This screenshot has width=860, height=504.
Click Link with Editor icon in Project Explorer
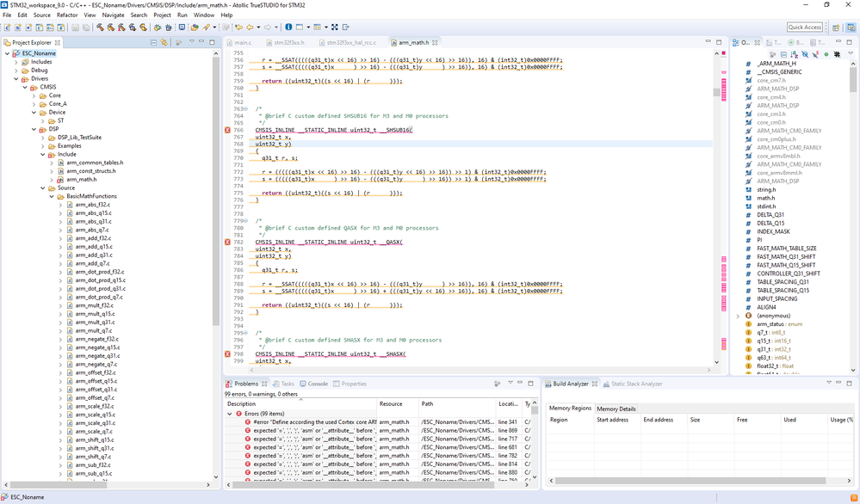click(164, 42)
